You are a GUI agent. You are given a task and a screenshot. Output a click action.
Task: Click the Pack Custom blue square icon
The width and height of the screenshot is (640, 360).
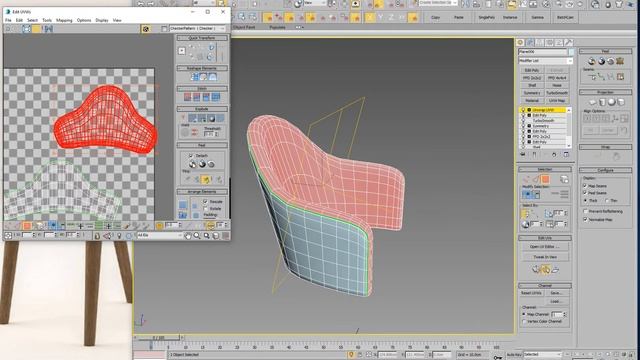[x=183, y=205]
